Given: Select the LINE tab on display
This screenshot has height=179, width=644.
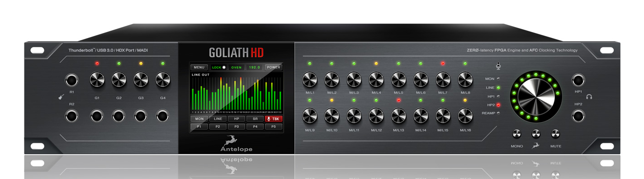Looking at the screenshot, I should tap(218, 119).
